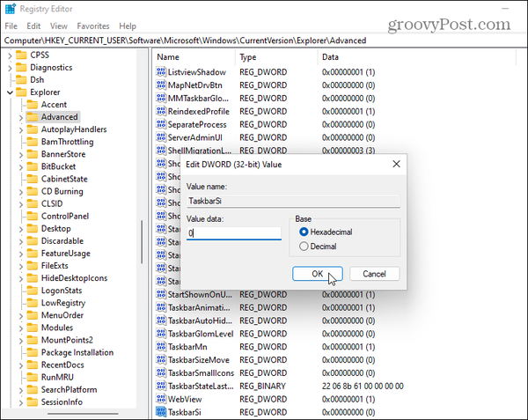Confirm the DWORD value with OK

coord(318,274)
